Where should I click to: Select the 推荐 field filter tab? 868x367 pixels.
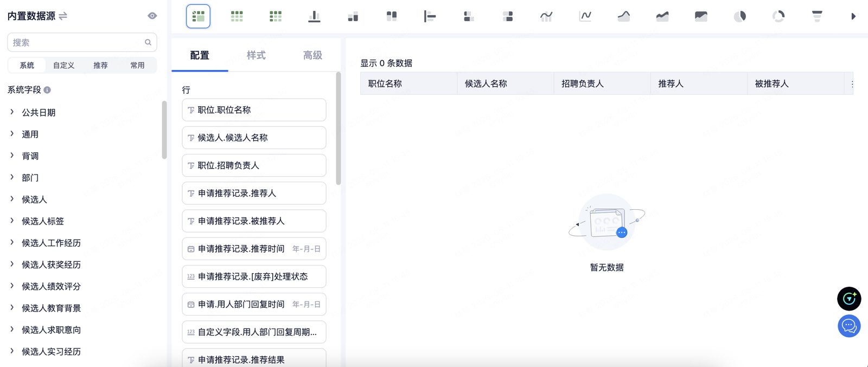pyautogui.click(x=100, y=65)
